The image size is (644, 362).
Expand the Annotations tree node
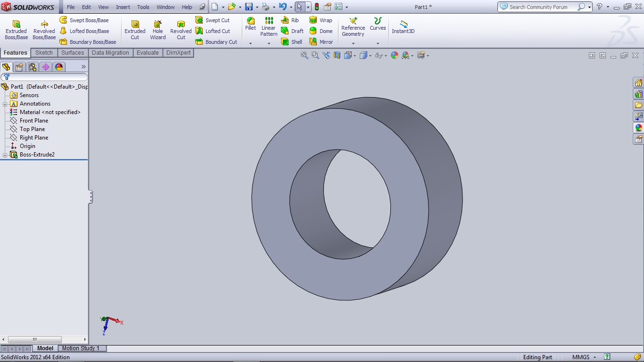click(5, 104)
